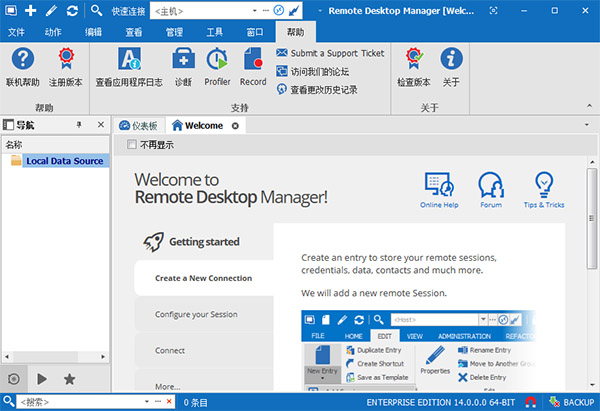Clear search with the red X icon
600x411 pixels.
tap(169, 402)
